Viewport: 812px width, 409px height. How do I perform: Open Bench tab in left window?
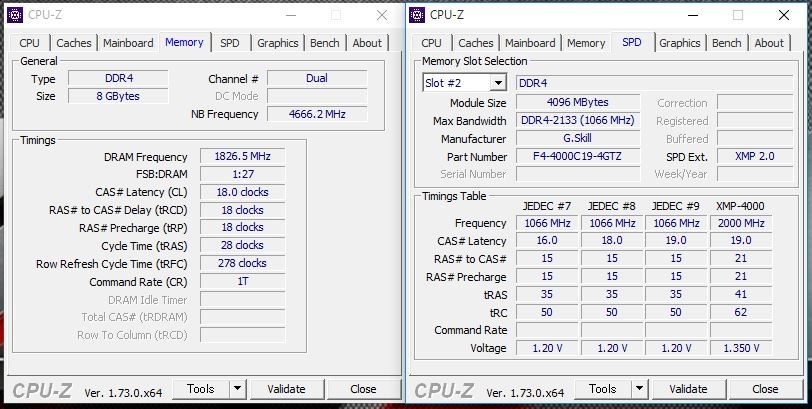pyautogui.click(x=325, y=43)
